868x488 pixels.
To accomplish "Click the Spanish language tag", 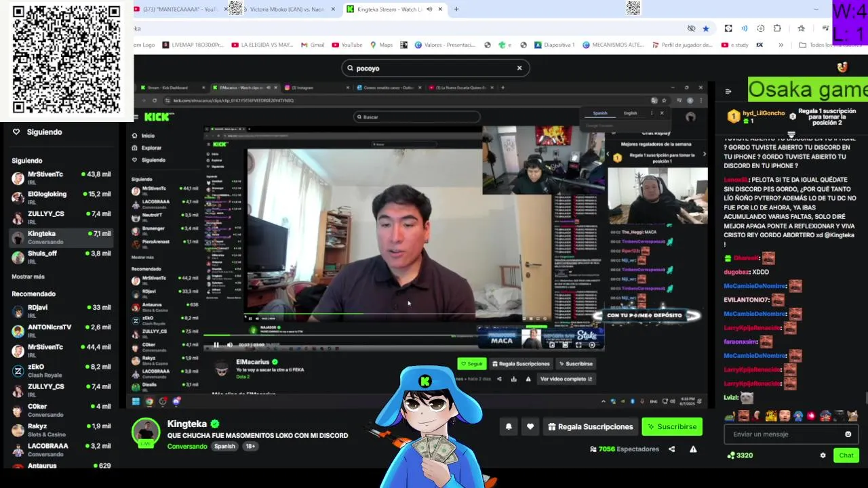I will click(224, 446).
